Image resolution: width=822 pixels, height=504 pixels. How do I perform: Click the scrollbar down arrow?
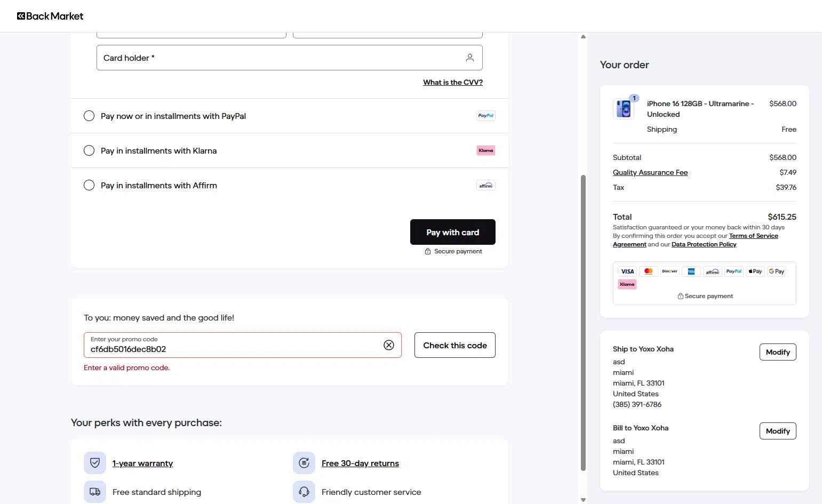coord(583,500)
